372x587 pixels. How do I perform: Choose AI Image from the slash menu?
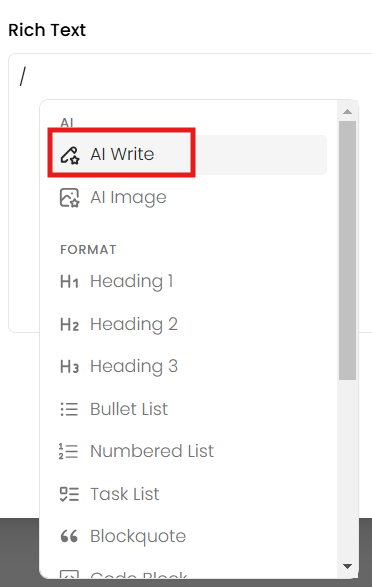pos(189,198)
